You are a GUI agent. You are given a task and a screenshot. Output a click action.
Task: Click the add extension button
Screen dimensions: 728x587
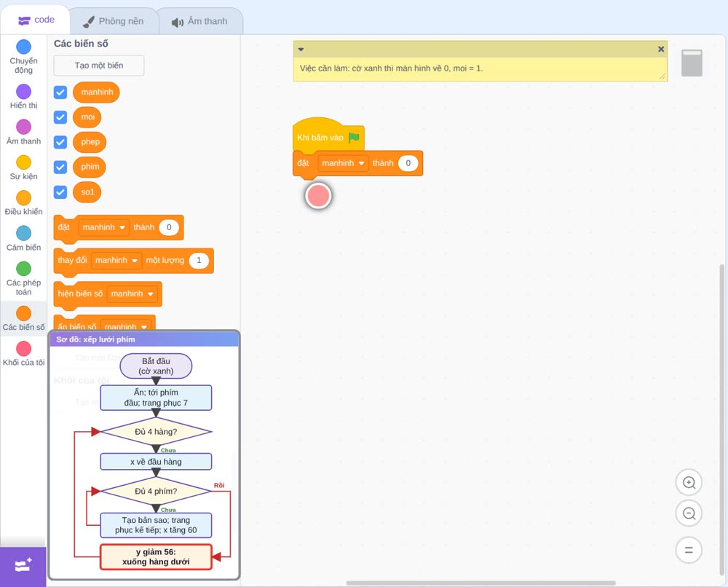tap(23, 566)
